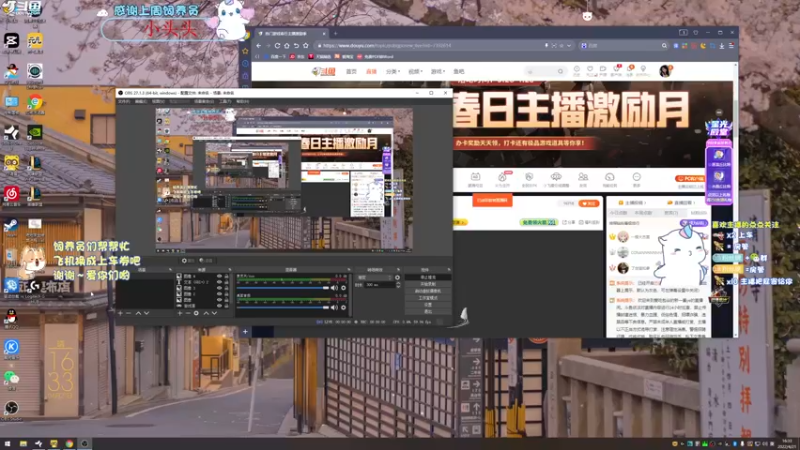Click Douyu header search magnifier

tap(560, 71)
